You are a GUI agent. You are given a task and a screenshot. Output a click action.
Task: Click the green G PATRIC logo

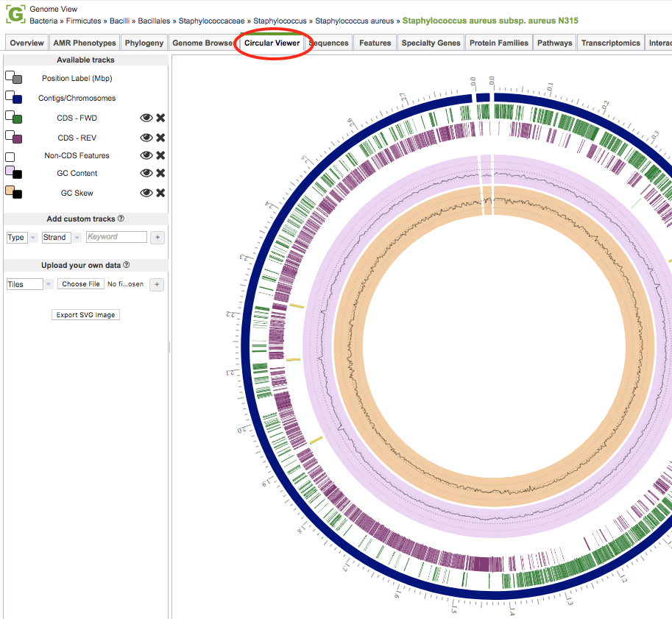tap(15, 14)
